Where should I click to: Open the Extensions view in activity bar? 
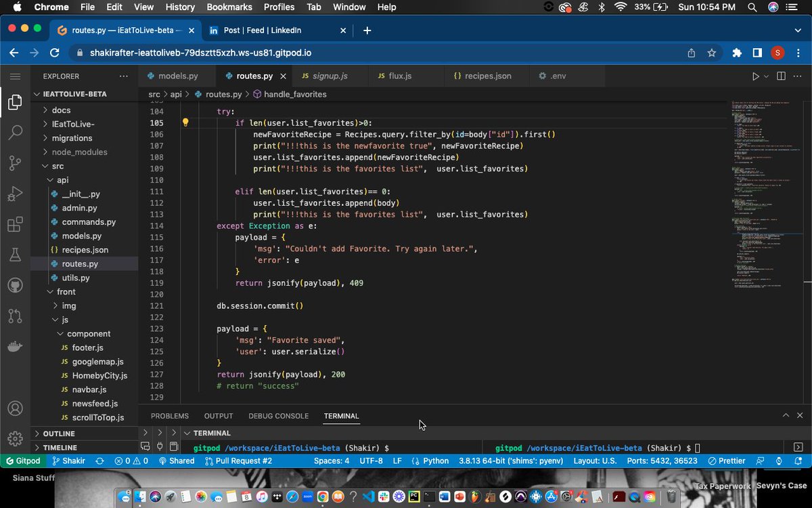pyautogui.click(x=15, y=224)
